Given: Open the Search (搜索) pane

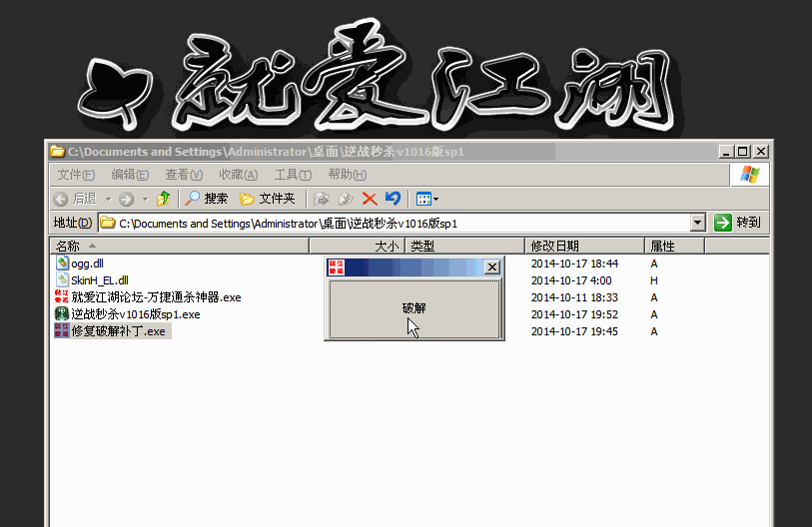Looking at the screenshot, I should (x=207, y=199).
